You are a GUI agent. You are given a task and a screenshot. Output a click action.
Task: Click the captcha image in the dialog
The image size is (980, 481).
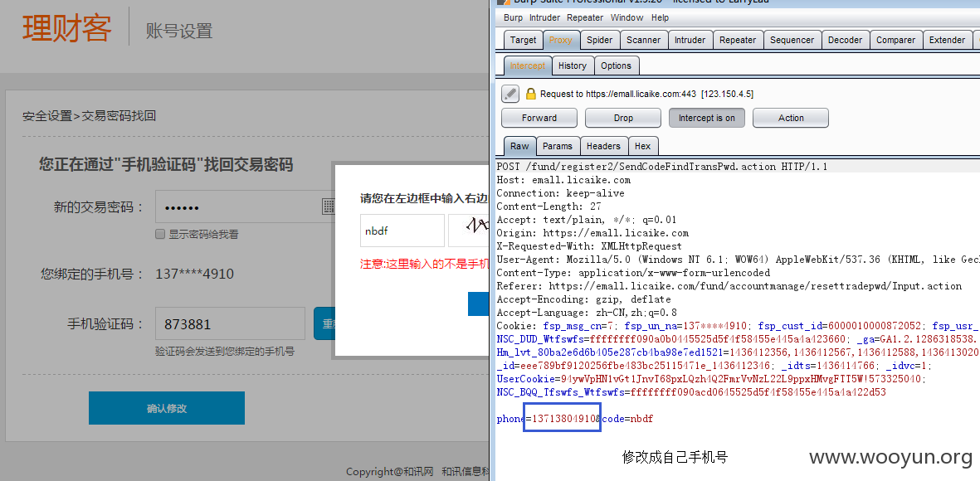[x=469, y=231]
